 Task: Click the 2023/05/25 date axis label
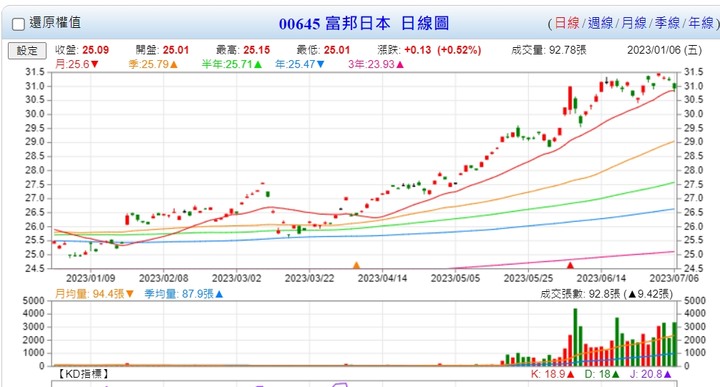click(x=529, y=278)
